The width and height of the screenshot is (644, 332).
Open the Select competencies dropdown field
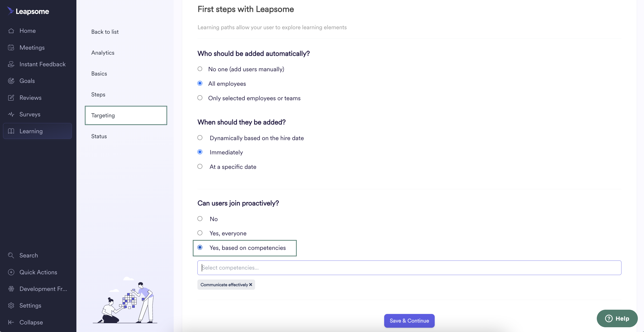tap(409, 268)
